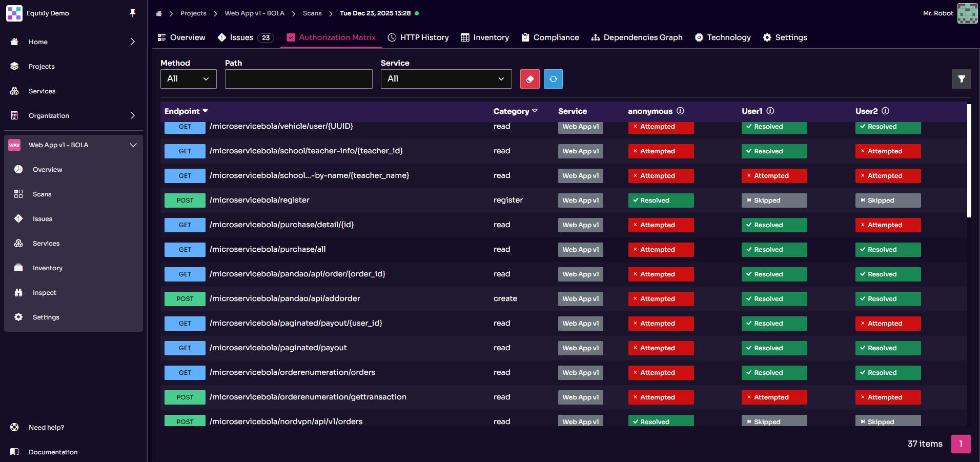
Task: Collapse the Web App v1 – BOLA section
Action: tap(133, 145)
